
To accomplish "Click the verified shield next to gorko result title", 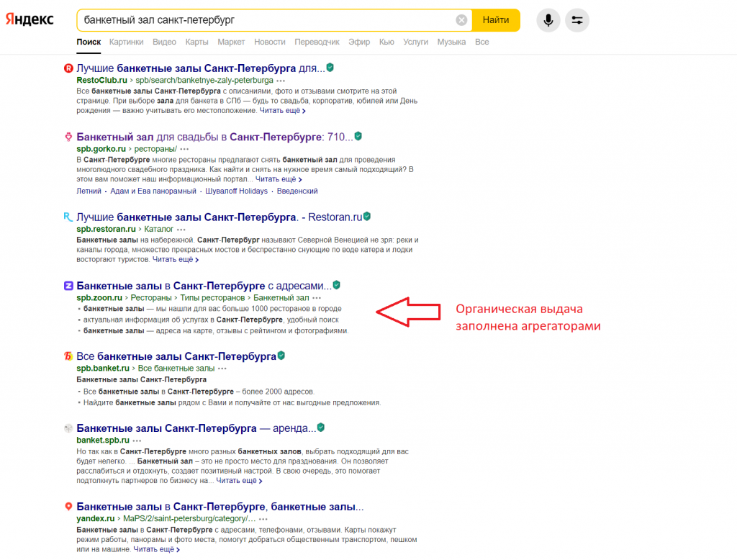I will point(358,136).
